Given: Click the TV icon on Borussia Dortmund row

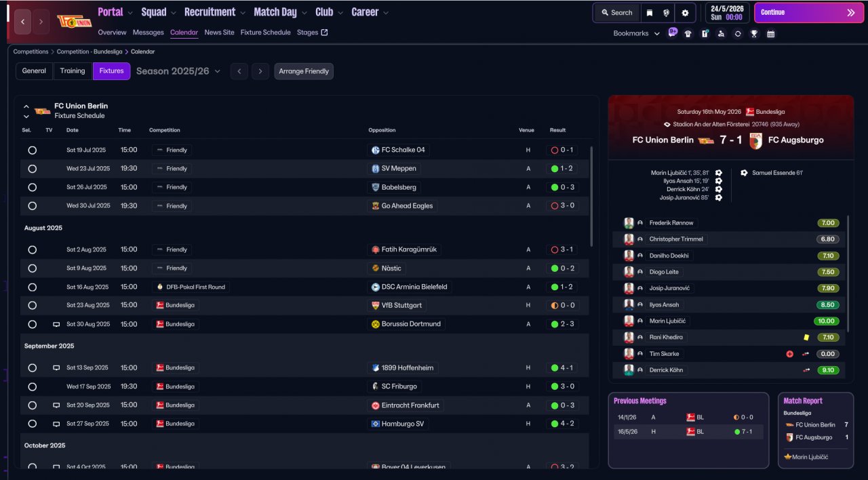Looking at the screenshot, I should pos(56,324).
